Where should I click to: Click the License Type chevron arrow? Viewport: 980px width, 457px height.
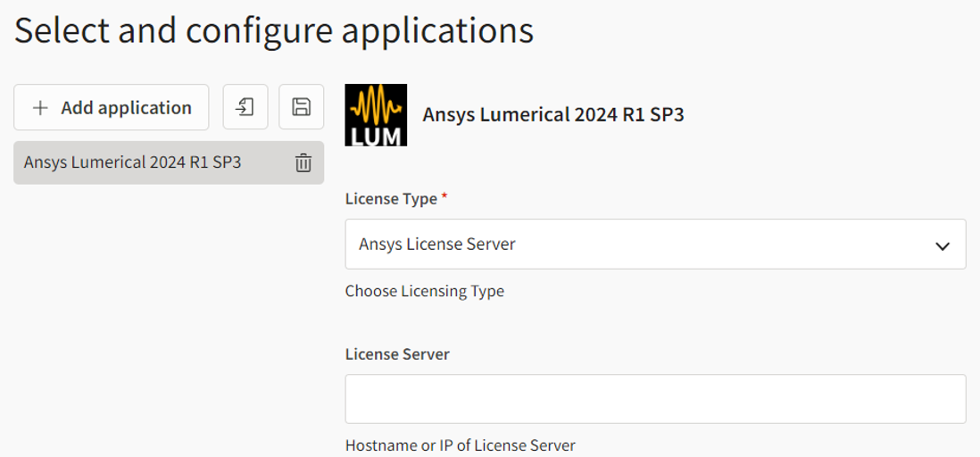(x=942, y=245)
